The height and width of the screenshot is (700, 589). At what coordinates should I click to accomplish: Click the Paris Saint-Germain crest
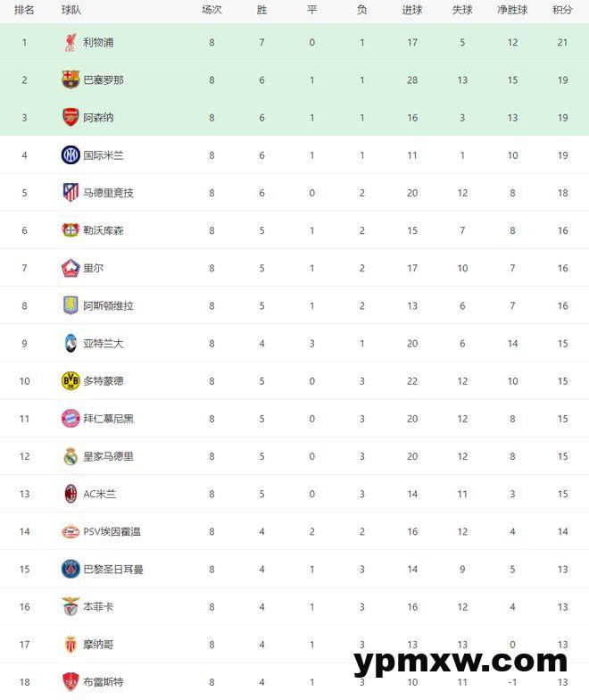[71, 569]
